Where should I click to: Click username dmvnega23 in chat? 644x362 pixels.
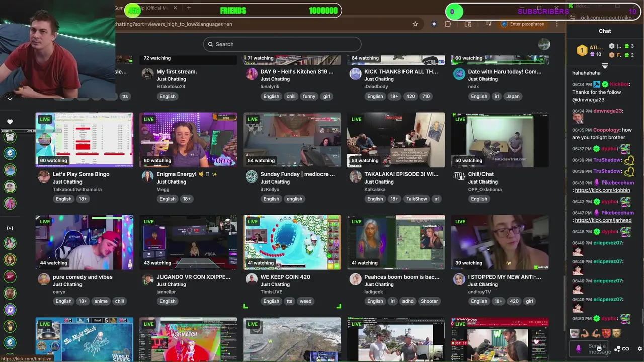607,111
